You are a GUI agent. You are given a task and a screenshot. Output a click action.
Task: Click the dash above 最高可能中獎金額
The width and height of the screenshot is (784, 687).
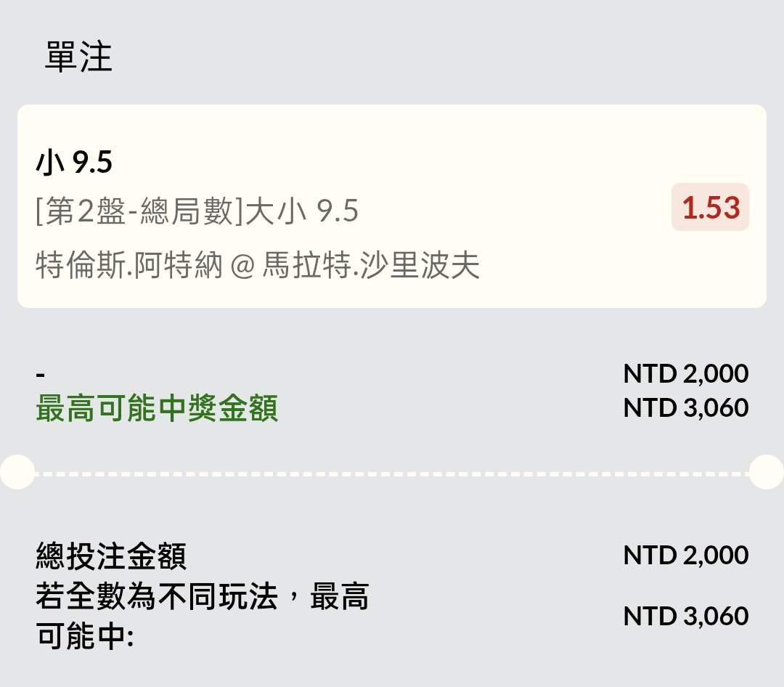pos(41,375)
